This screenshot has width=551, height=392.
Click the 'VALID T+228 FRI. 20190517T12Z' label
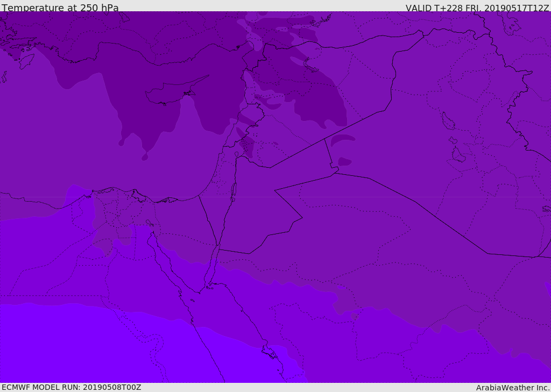point(477,8)
